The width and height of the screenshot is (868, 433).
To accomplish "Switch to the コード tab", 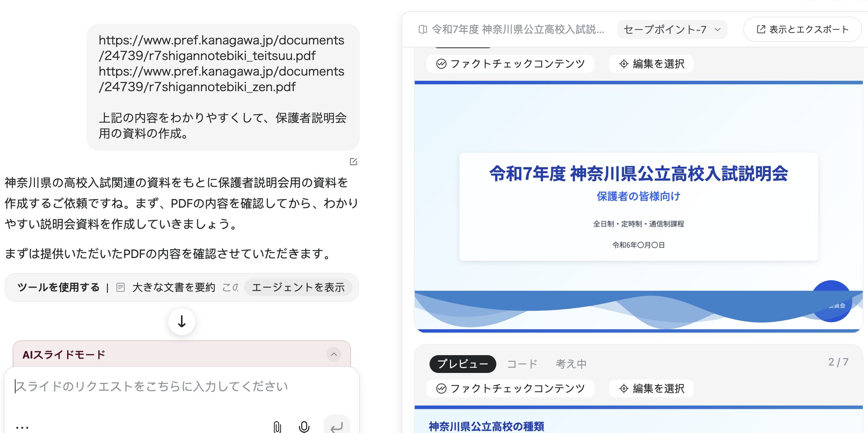I will pyautogui.click(x=522, y=364).
